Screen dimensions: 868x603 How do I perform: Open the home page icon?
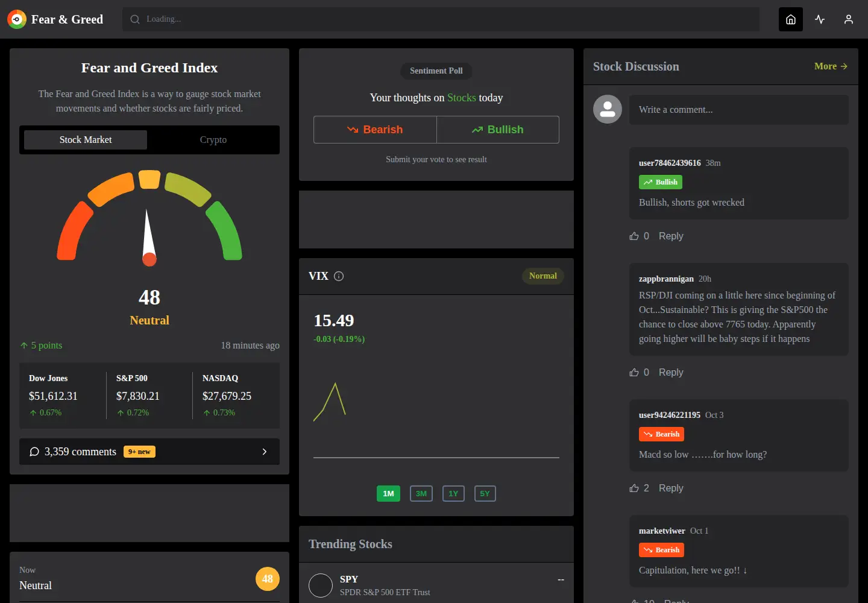click(791, 19)
